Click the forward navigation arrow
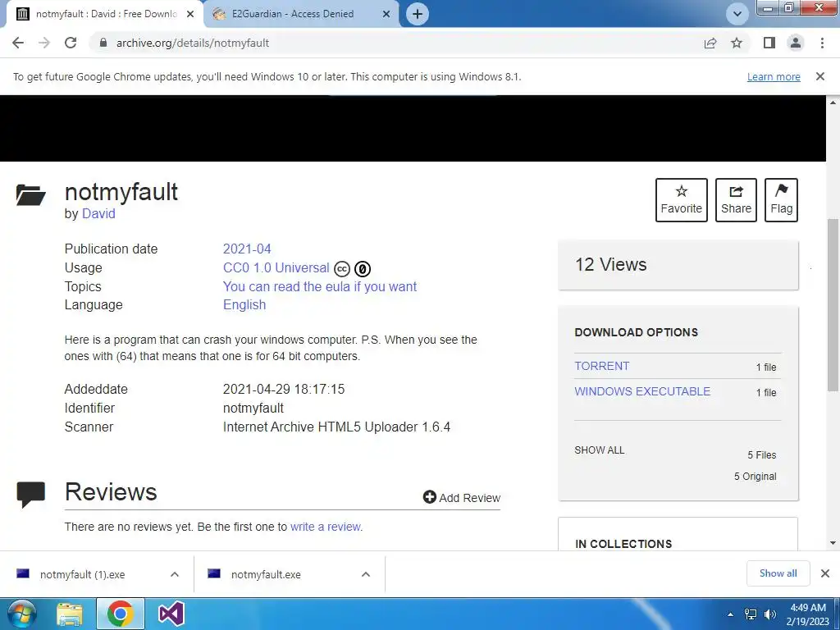The image size is (840, 630). click(44, 43)
